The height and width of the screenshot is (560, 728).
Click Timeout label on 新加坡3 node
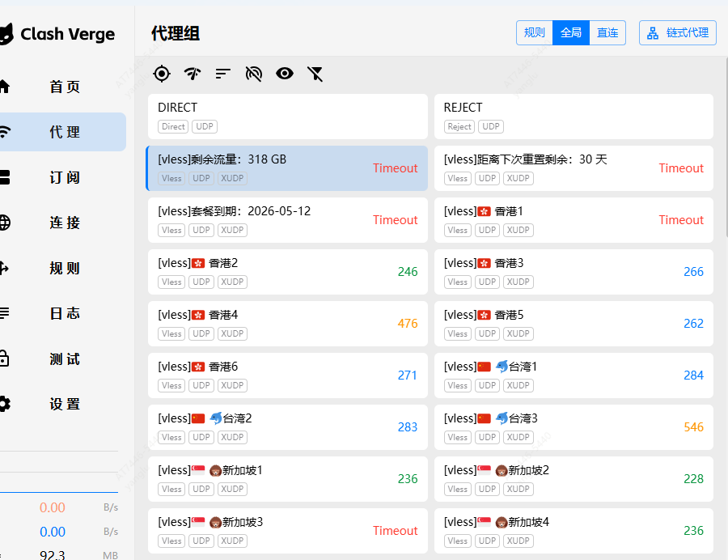(x=395, y=530)
